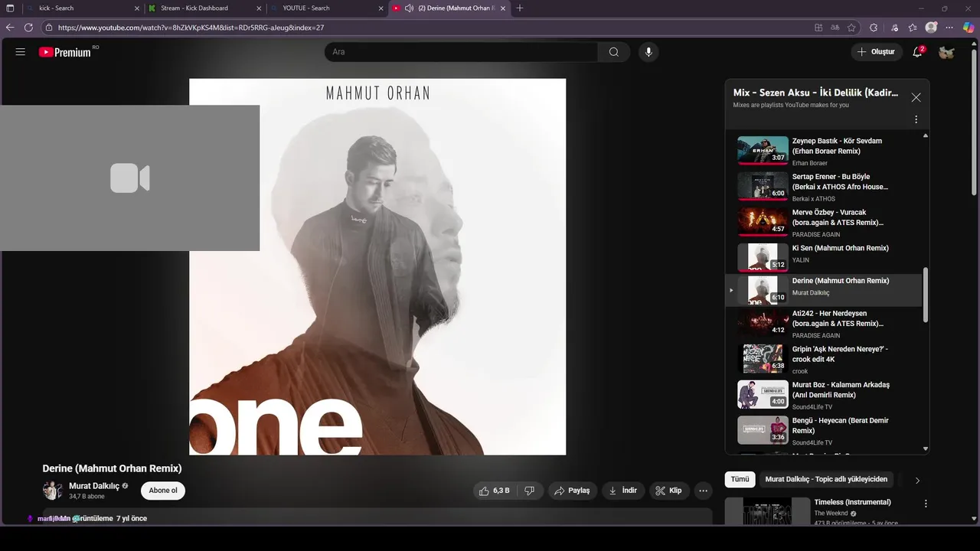Image resolution: width=980 pixels, height=551 pixels.
Task: Click the browser address bar URL
Action: pos(191,28)
